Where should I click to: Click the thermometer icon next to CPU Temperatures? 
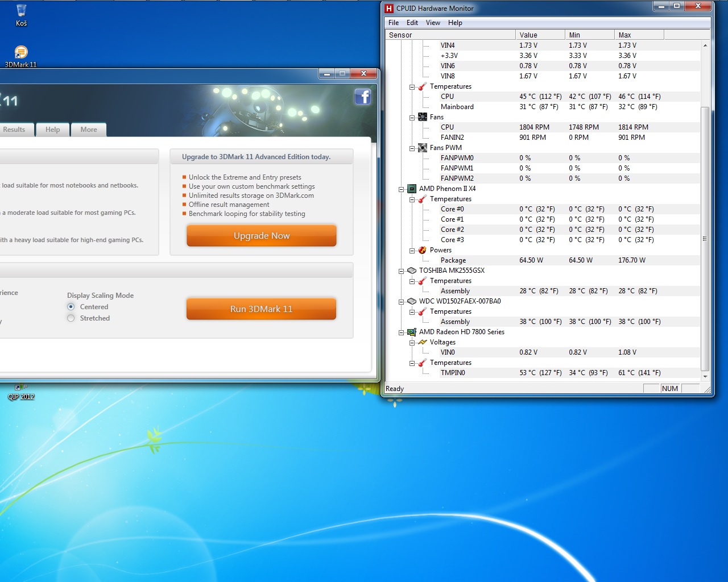point(422,86)
